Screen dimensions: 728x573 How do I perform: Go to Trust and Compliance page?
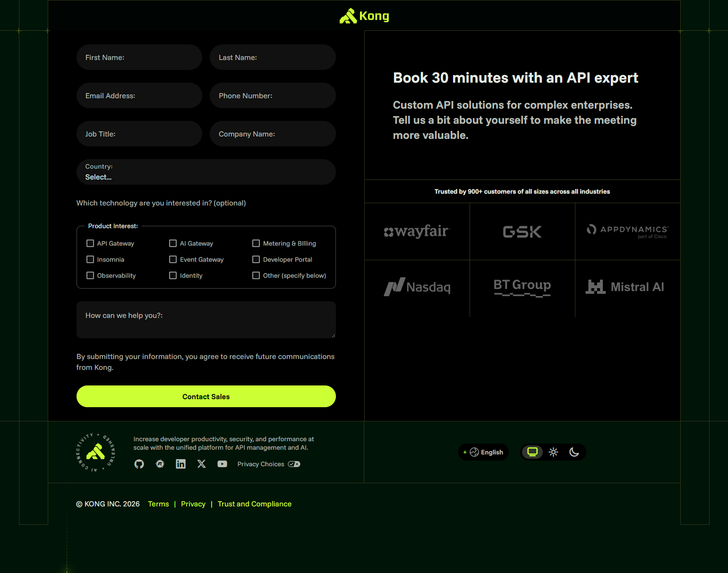pos(254,504)
